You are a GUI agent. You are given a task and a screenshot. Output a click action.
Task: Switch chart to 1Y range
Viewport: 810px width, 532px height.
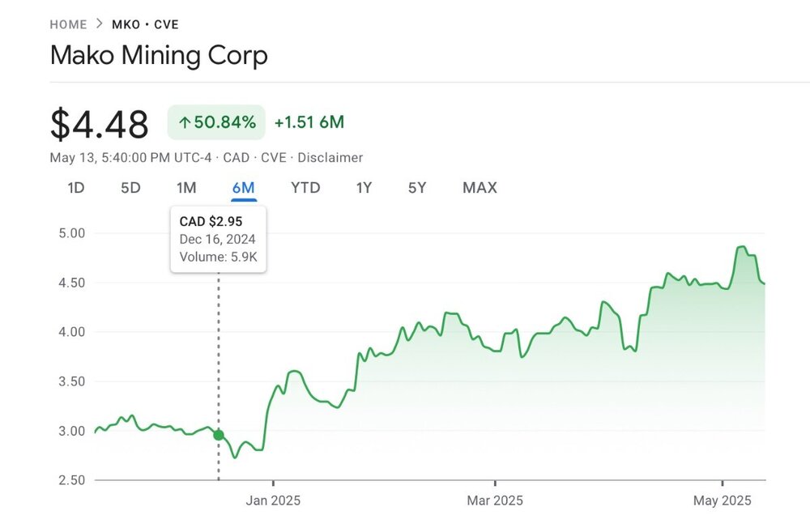[x=364, y=188]
